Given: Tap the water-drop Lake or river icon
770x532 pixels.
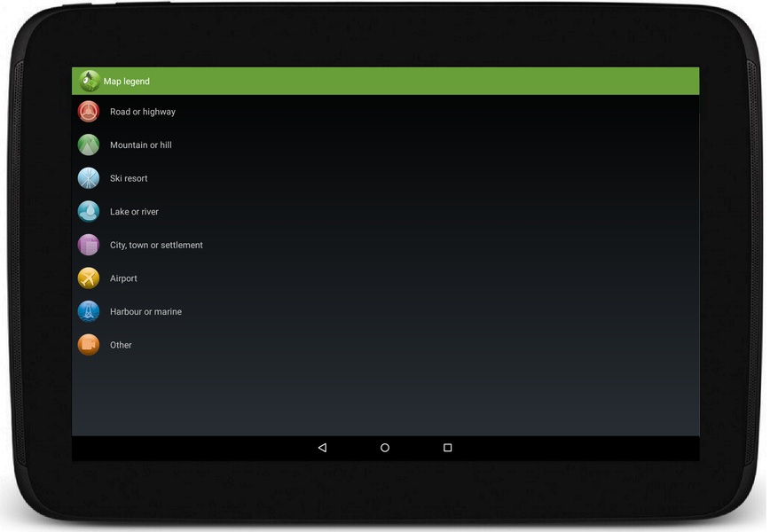Looking at the screenshot, I should click(89, 212).
